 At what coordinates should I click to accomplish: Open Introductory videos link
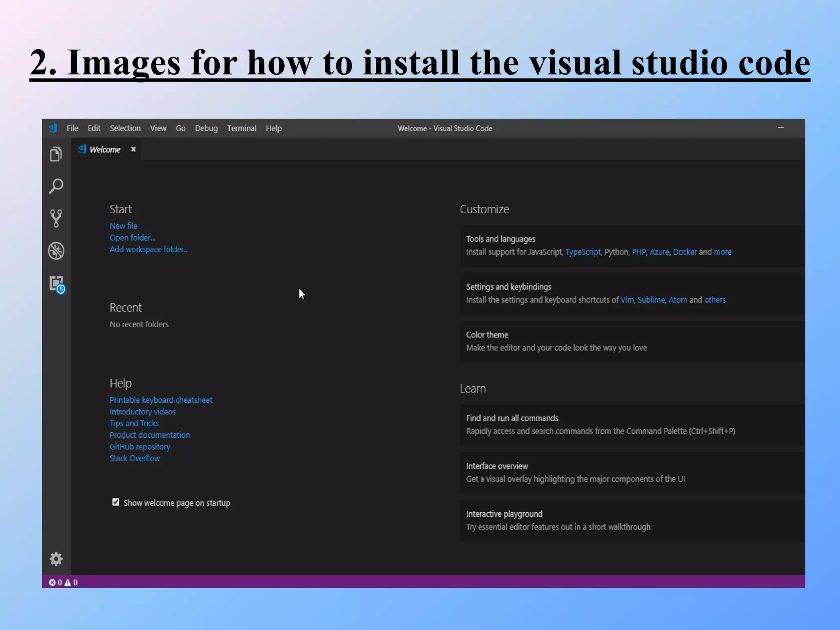coord(142,411)
